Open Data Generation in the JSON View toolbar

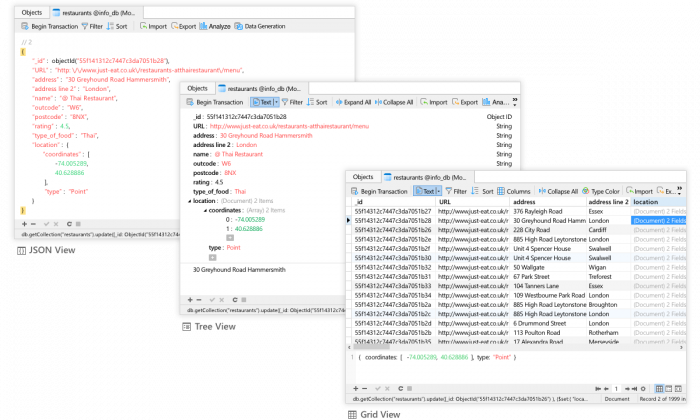tap(260, 26)
